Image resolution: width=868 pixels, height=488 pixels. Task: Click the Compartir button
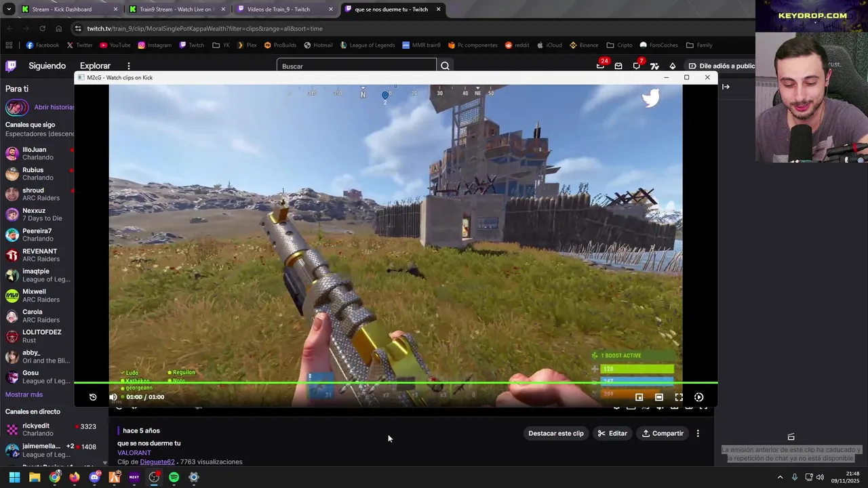point(663,433)
